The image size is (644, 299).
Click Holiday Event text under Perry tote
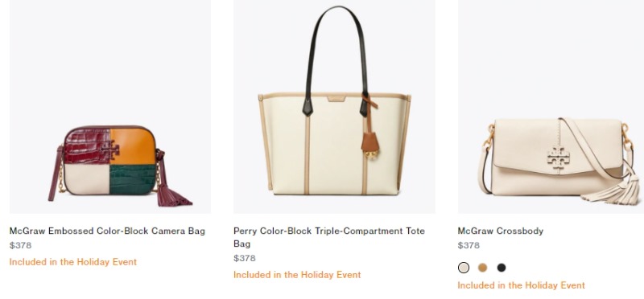297,275
